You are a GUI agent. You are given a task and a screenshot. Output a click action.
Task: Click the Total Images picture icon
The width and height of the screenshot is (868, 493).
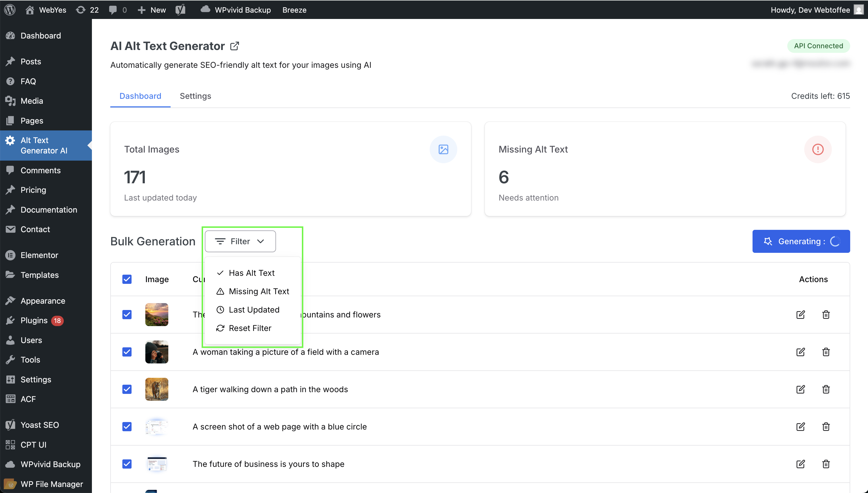pos(443,149)
